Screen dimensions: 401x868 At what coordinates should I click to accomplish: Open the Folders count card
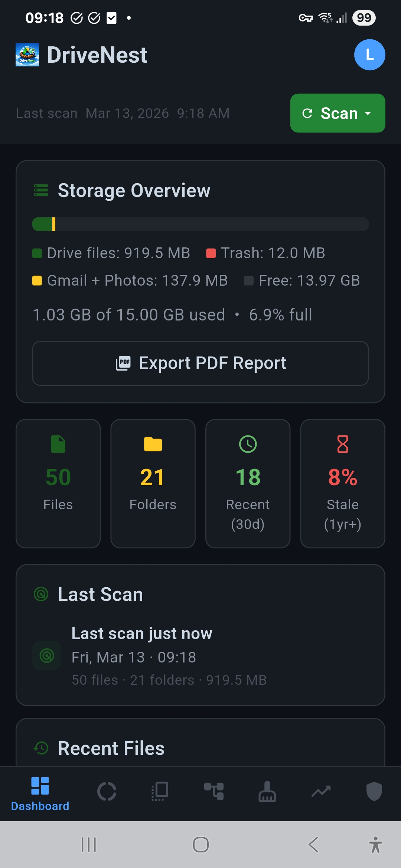(153, 483)
